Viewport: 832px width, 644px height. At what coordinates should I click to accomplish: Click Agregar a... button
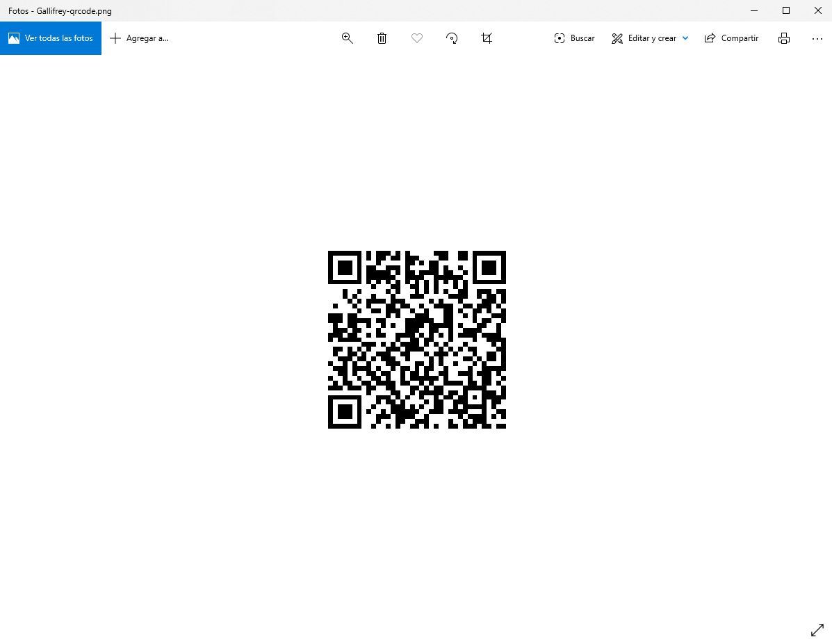[139, 38]
